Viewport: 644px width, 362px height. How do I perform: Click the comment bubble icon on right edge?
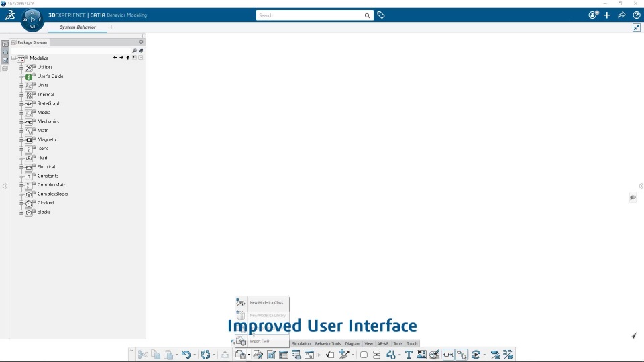click(x=633, y=197)
